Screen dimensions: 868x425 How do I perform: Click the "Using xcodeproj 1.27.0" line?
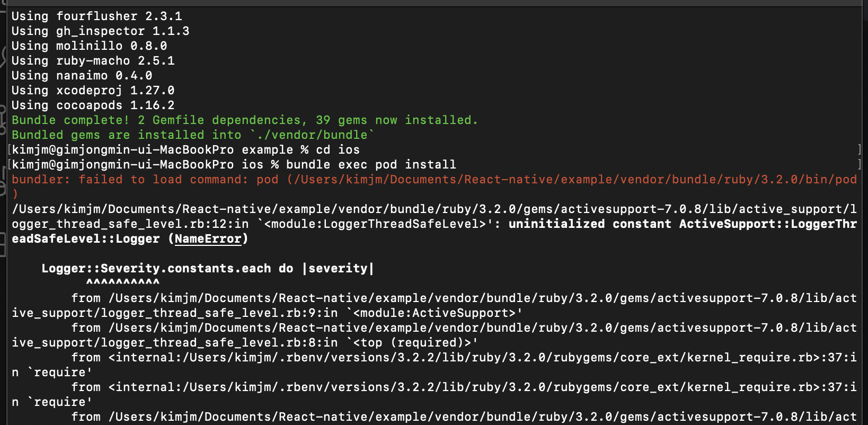coord(93,91)
